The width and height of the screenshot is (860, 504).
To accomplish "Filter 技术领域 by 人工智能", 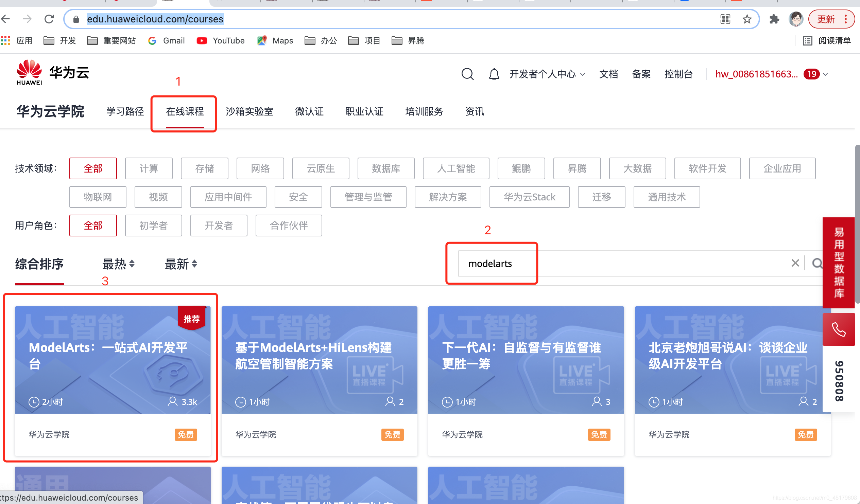I will [456, 168].
